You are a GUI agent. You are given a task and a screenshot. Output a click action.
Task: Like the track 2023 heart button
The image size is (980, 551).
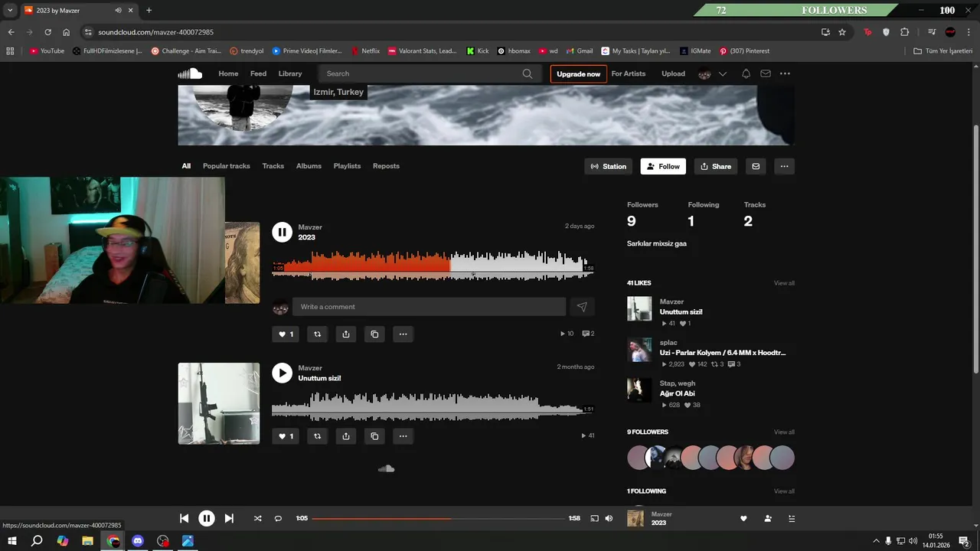[x=286, y=334]
